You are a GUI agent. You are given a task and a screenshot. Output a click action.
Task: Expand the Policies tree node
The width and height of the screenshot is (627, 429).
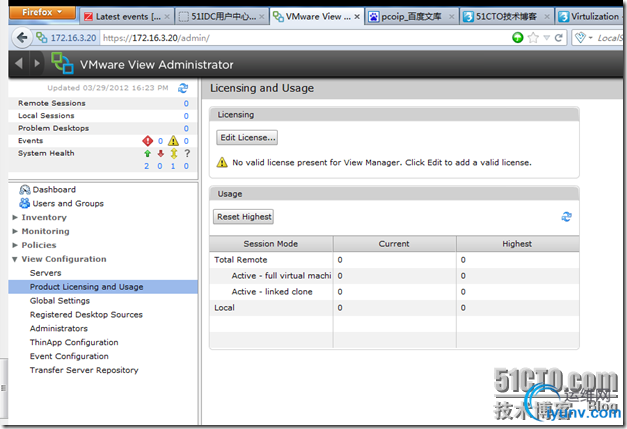(x=15, y=245)
